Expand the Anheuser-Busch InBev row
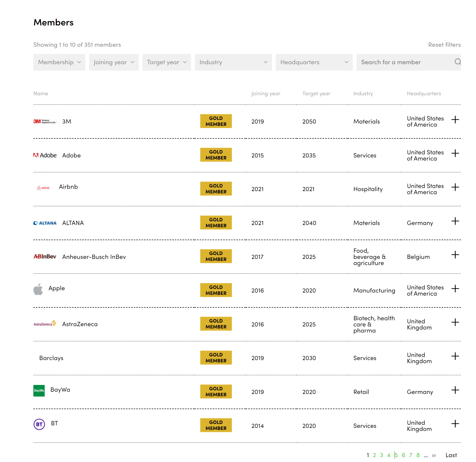 point(455,255)
